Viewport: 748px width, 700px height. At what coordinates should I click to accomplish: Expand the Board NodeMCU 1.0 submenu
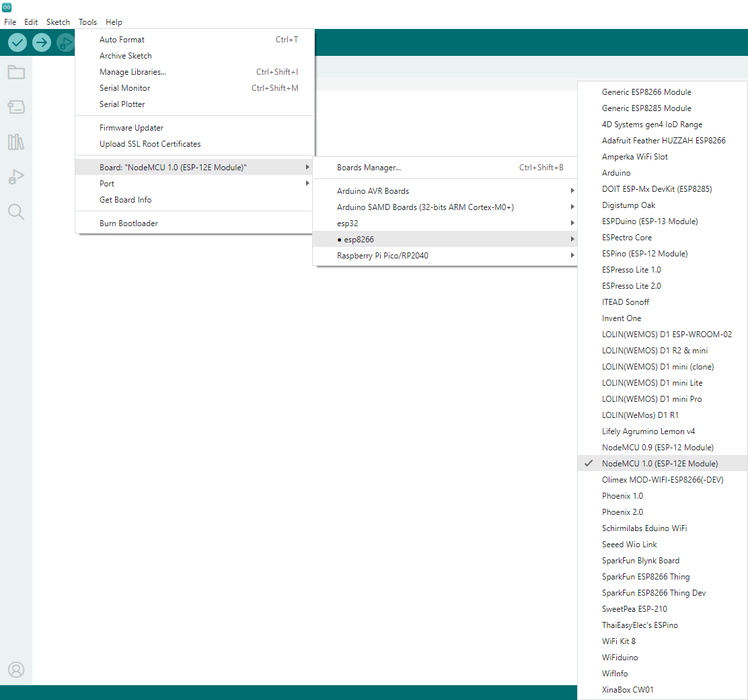194,168
